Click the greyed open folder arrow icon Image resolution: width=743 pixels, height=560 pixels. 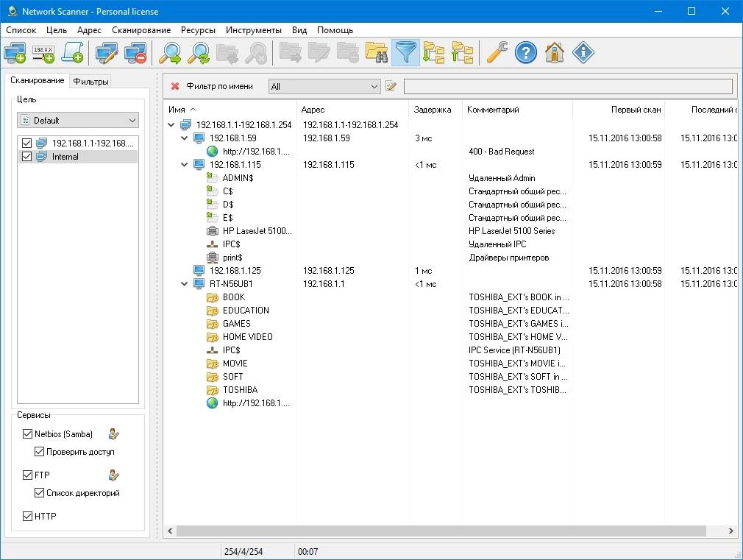point(291,53)
